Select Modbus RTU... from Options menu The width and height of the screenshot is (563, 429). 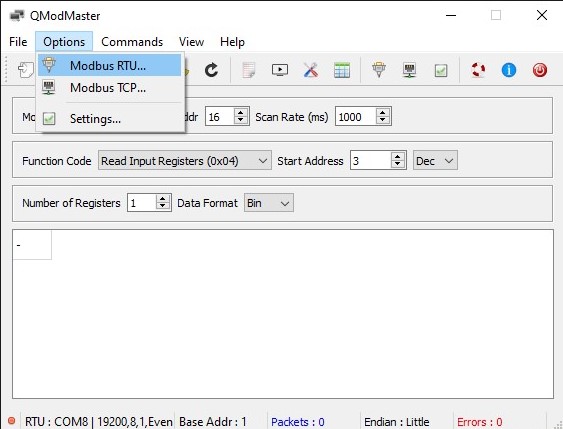(110, 65)
